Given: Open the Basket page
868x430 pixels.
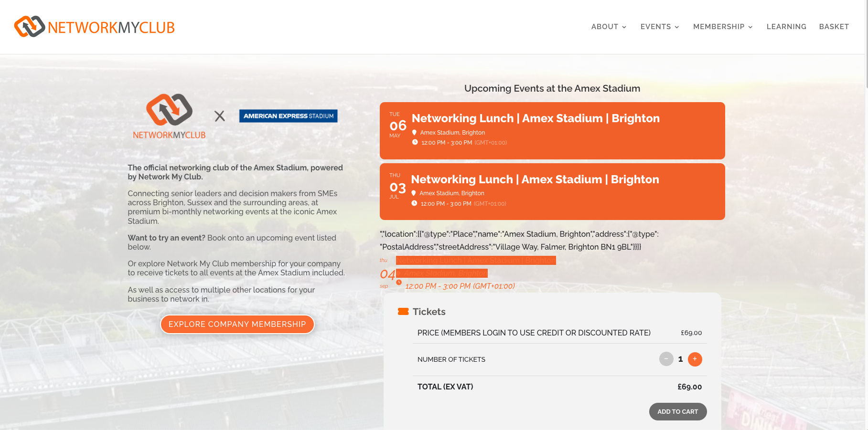Looking at the screenshot, I should (834, 27).
